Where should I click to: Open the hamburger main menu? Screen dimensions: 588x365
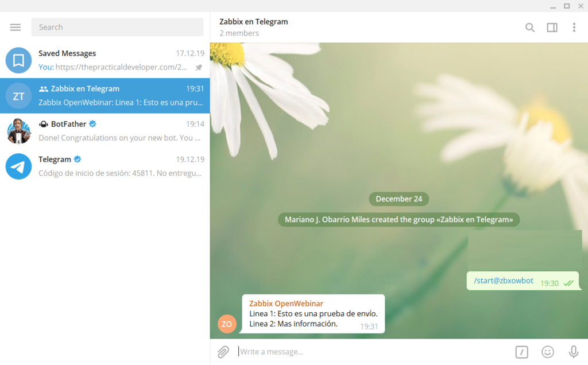[x=16, y=27]
